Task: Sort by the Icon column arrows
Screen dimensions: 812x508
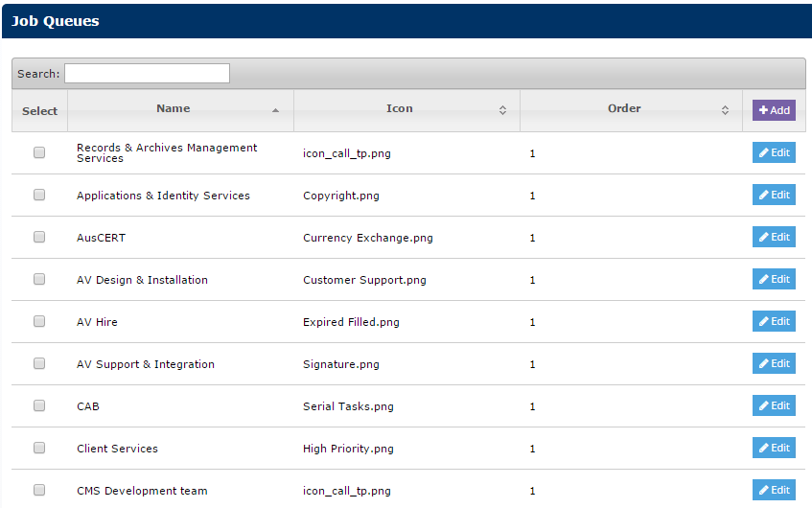Action: [x=502, y=110]
